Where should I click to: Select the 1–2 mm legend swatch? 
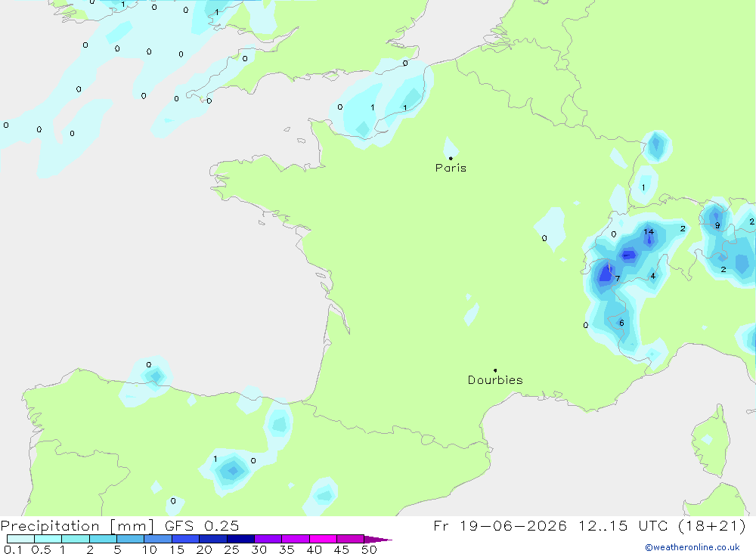76,539
